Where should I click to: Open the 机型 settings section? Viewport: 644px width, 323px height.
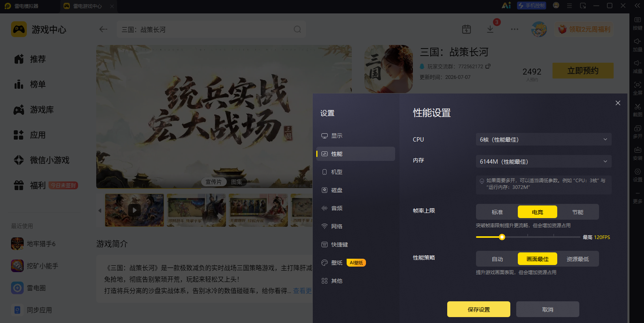(356, 172)
